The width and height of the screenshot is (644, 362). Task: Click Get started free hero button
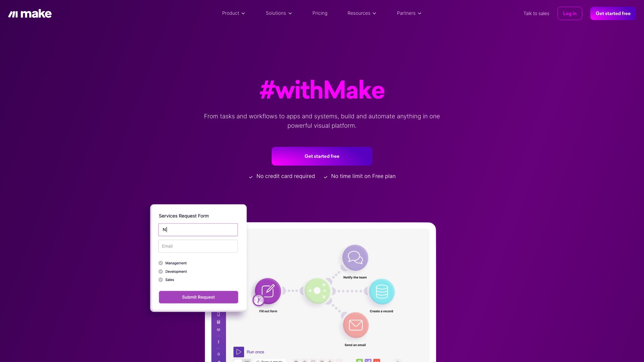pos(322,156)
